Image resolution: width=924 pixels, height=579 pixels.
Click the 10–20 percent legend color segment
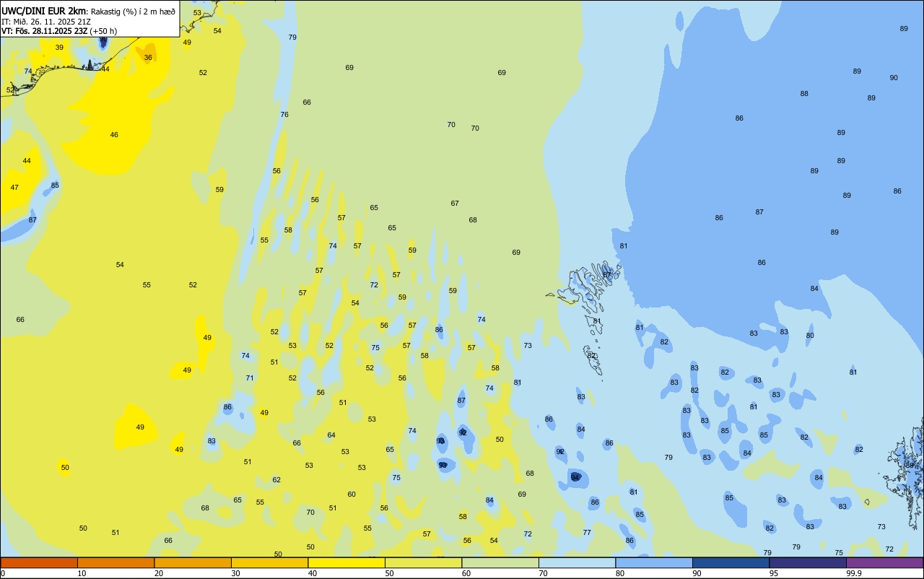point(115,562)
